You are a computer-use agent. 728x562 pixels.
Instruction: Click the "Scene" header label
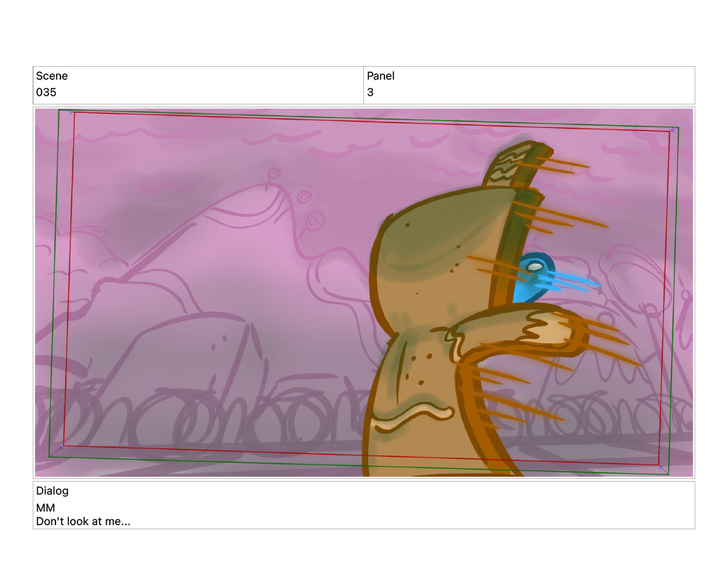(52, 76)
